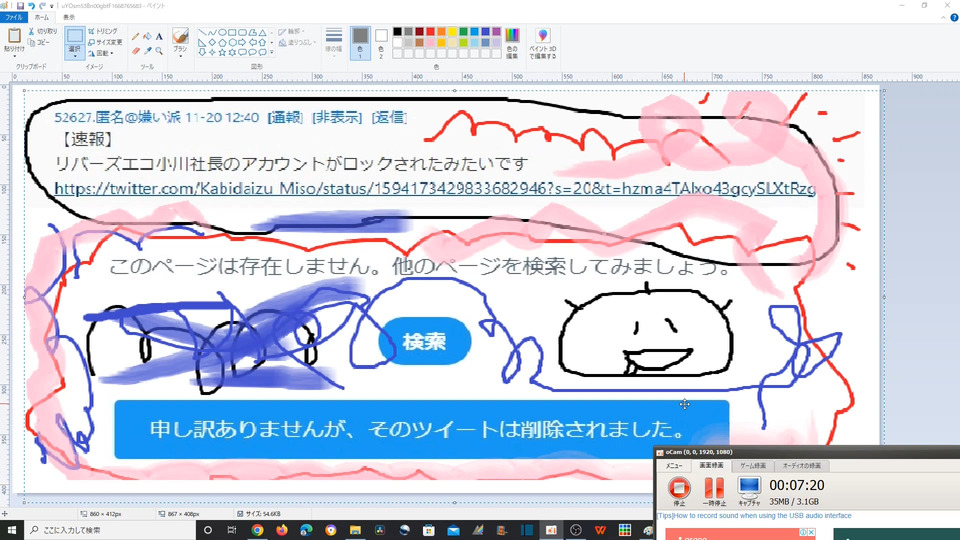Open the line Size (線の幅) dropdown

tap(334, 43)
